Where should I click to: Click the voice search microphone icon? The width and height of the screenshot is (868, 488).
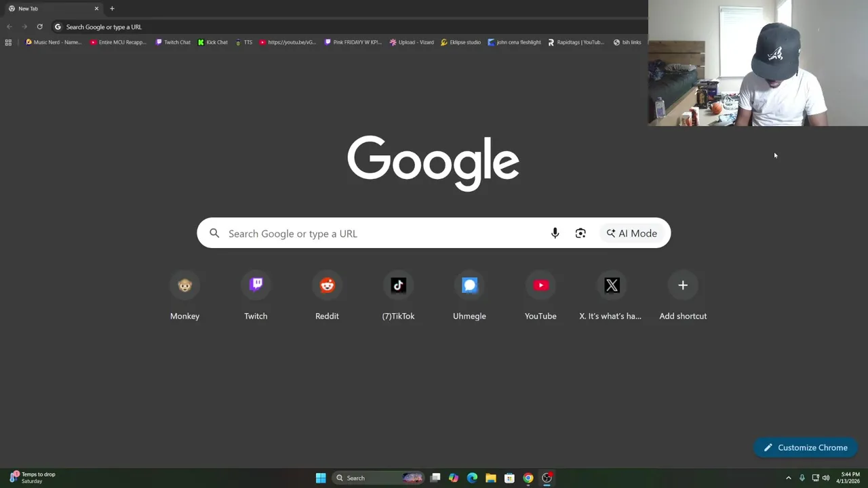(x=555, y=233)
